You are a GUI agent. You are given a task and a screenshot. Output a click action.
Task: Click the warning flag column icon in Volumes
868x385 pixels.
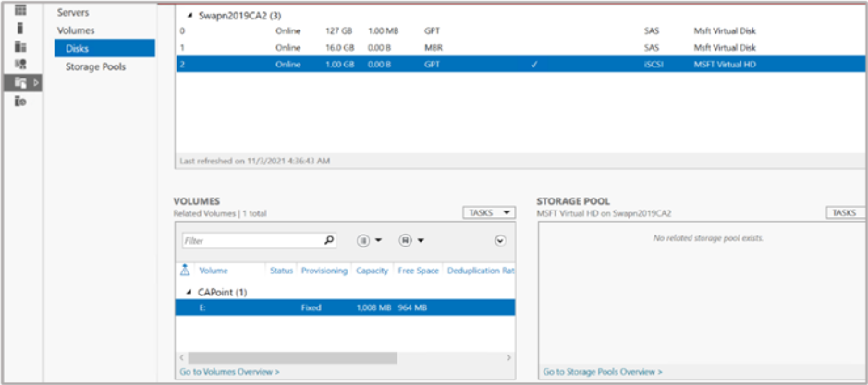[x=185, y=271]
